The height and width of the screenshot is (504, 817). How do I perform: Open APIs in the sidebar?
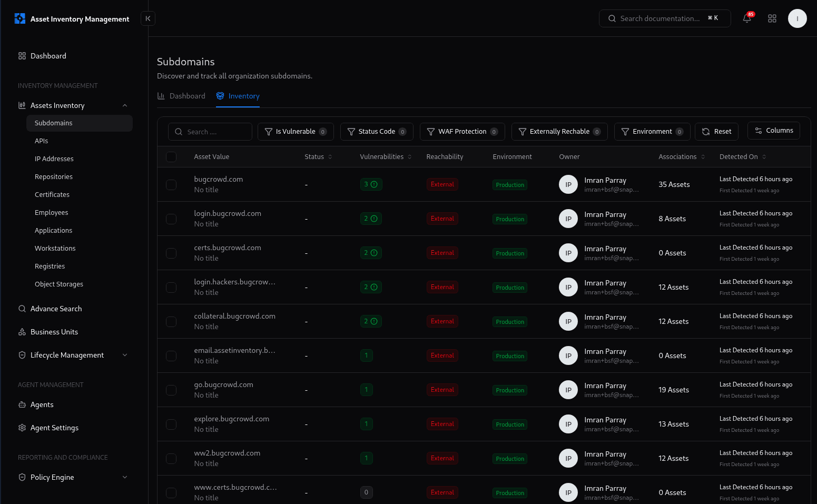coord(80,141)
